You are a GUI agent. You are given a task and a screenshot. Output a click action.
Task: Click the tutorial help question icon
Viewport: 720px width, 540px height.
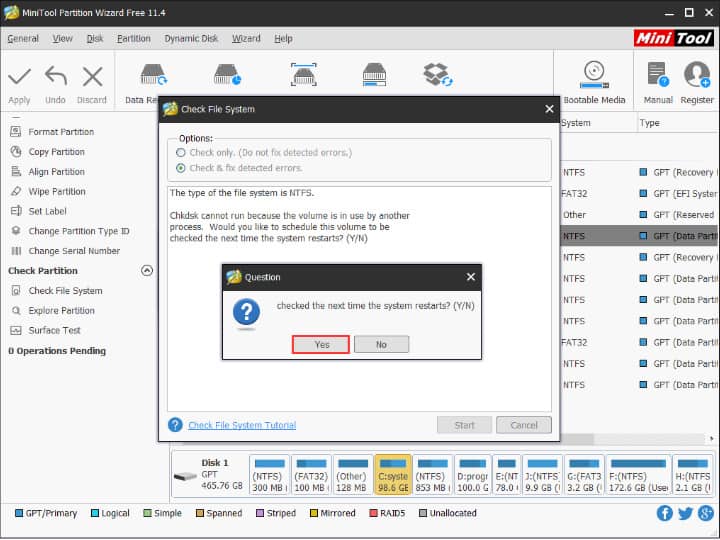(175, 425)
